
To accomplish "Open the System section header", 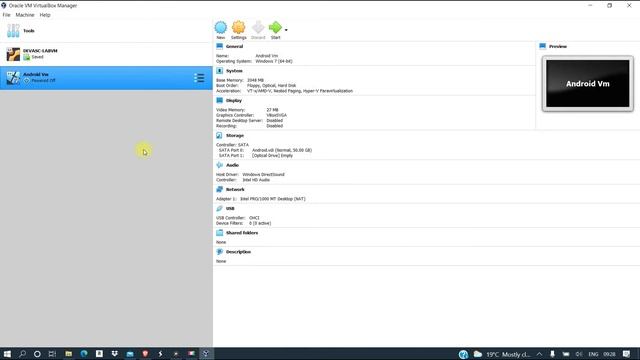I will point(234,71).
